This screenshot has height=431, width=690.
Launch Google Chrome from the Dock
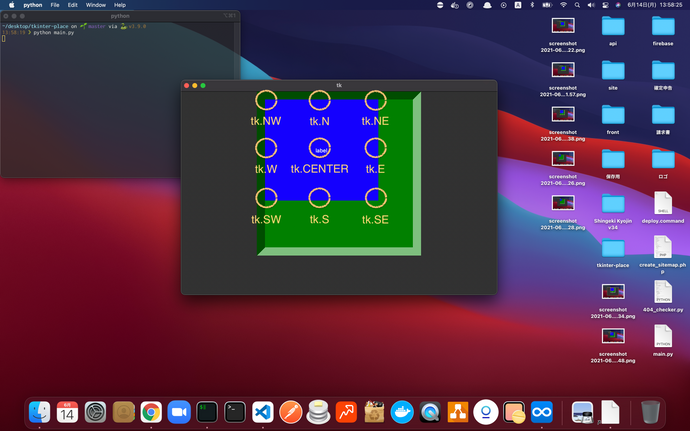click(151, 412)
